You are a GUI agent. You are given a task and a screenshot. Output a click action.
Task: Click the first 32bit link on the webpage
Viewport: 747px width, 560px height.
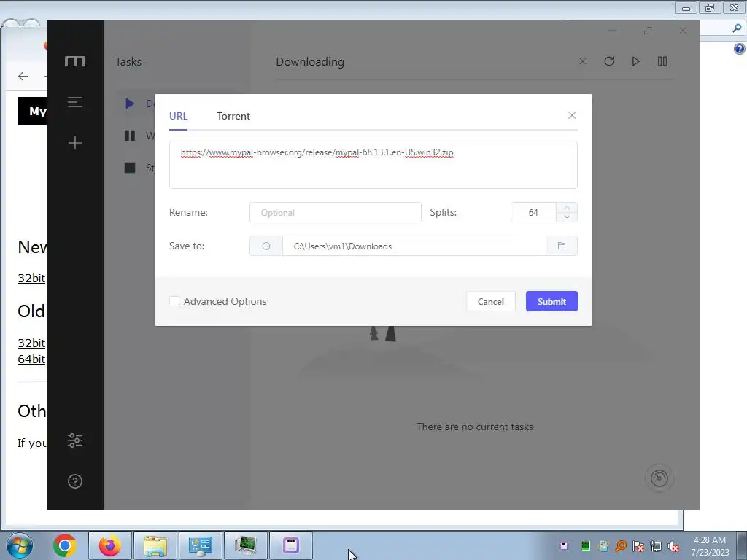coord(31,278)
